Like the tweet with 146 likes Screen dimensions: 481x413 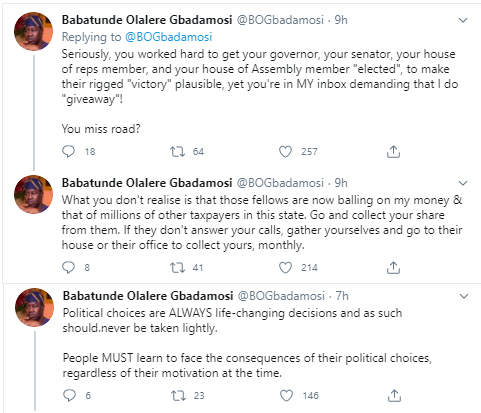[x=286, y=396]
